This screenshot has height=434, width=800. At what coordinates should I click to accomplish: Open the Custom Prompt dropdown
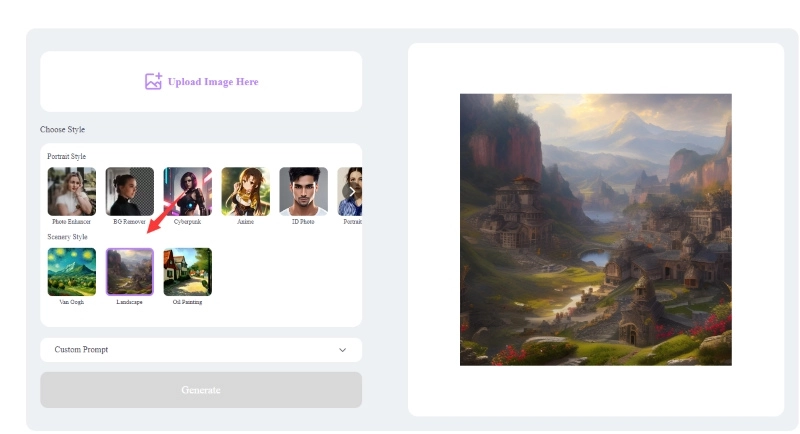tap(201, 350)
